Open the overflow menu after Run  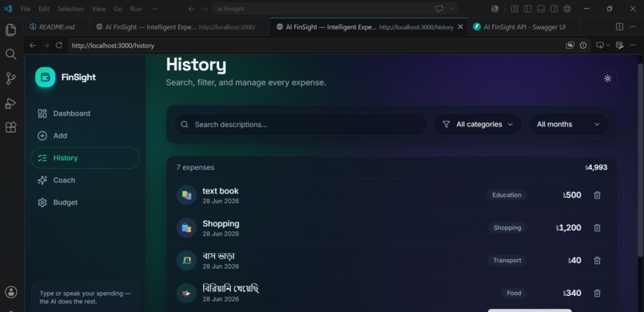click(155, 9)
